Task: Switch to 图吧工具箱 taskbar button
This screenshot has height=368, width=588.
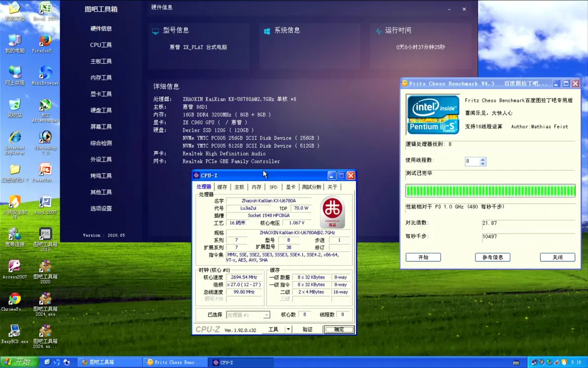Action: pos(110,363)
